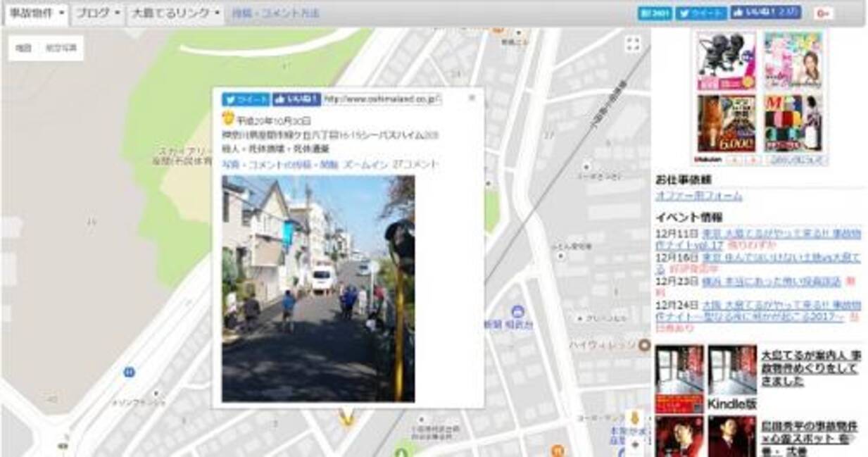Click the Tweet button inside the popup
868x457 pixels.
point(246,99)
